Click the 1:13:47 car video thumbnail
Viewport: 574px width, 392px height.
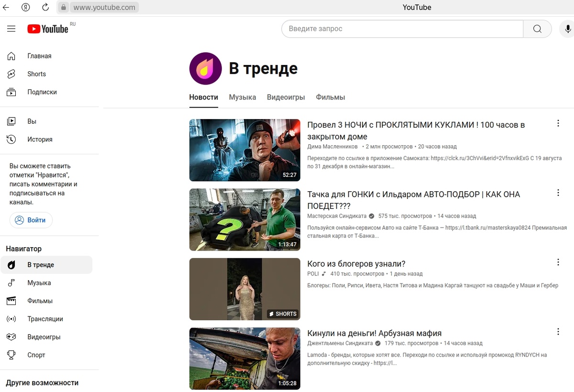(x=245, y=219)
